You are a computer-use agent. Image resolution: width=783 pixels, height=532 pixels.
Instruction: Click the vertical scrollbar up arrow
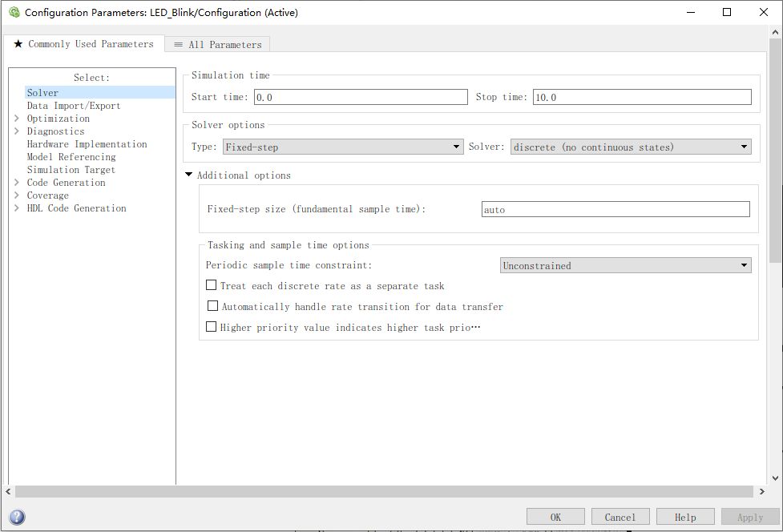(x=775, y=32)
